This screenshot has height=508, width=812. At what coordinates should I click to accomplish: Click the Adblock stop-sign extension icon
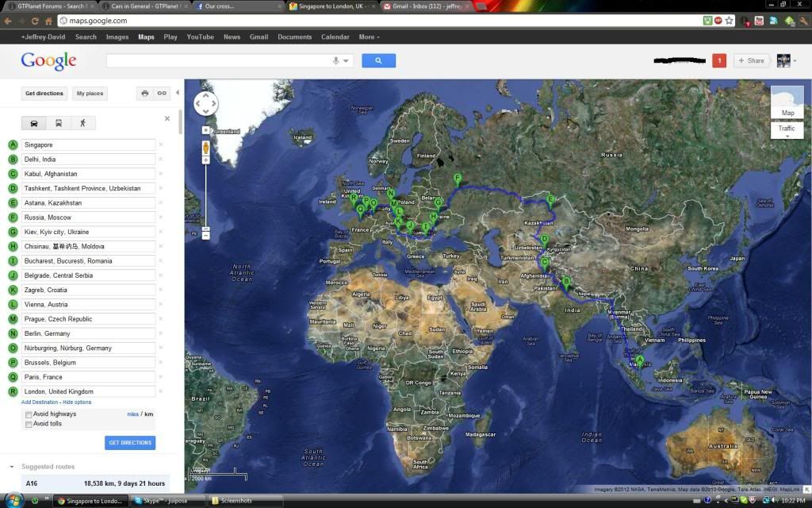coord(718,21)
